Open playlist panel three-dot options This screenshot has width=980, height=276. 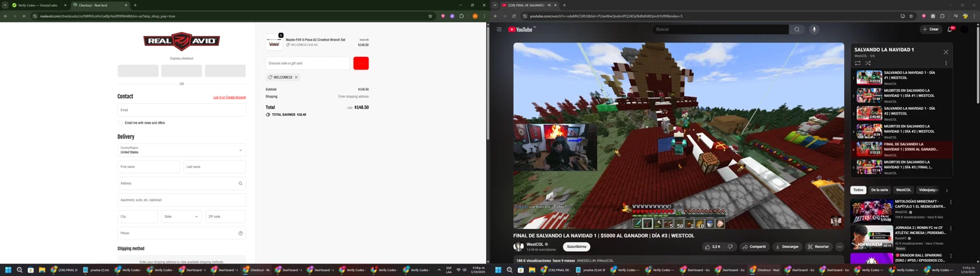(945, 63)
